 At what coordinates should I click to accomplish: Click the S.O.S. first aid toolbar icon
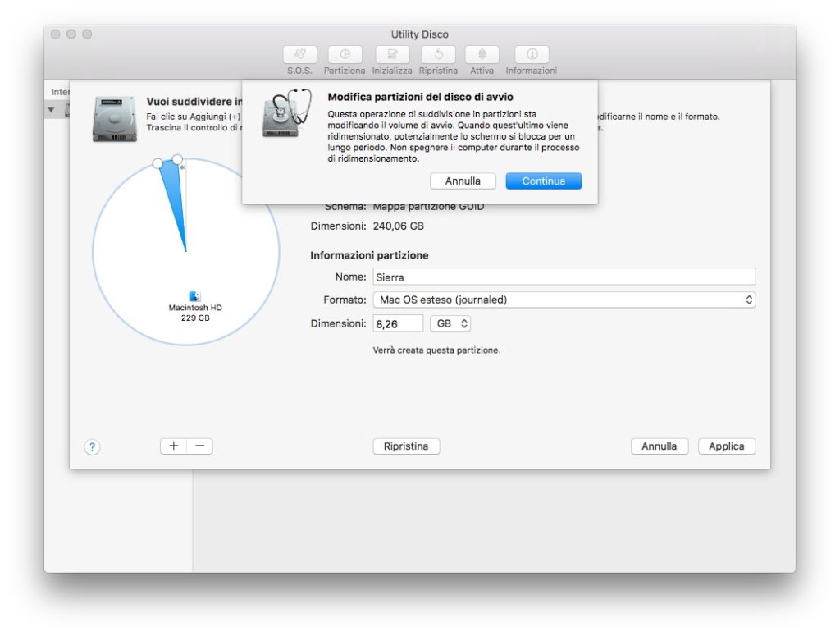[x=299, y=54]
